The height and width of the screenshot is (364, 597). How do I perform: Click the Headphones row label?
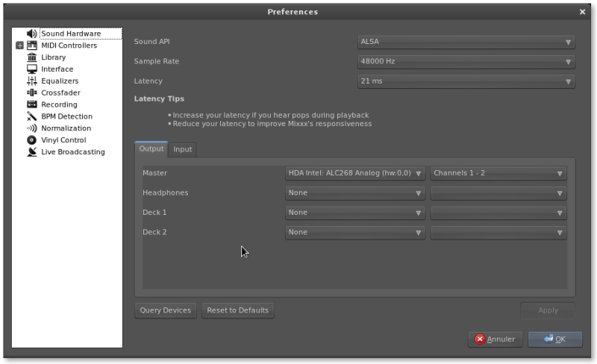point(165,192)
